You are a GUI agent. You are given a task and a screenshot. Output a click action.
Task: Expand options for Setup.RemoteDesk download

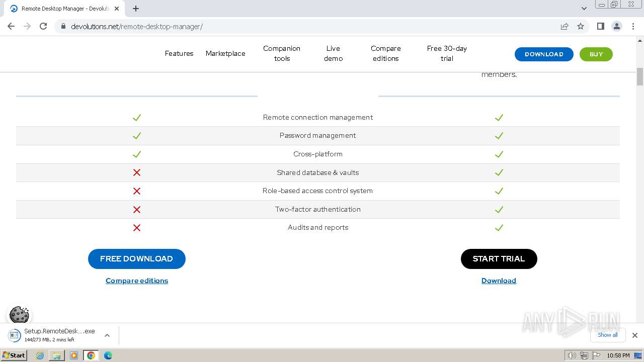point(107,335)
